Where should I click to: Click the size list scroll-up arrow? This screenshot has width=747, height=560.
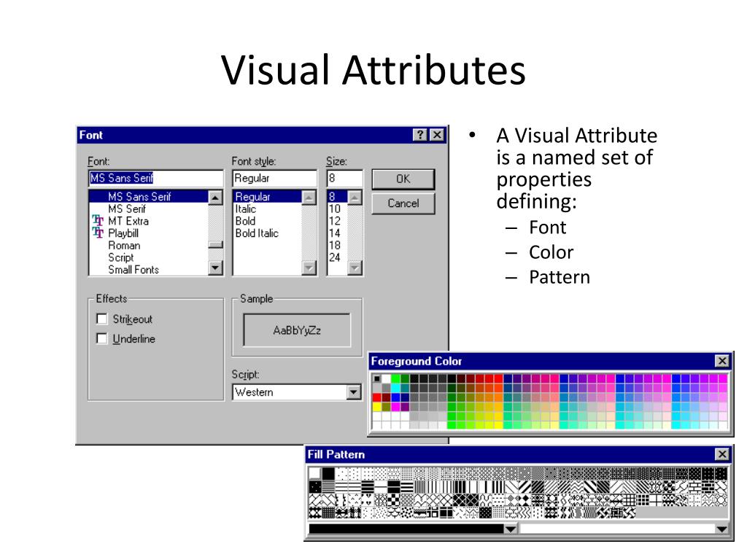[355, 197]
